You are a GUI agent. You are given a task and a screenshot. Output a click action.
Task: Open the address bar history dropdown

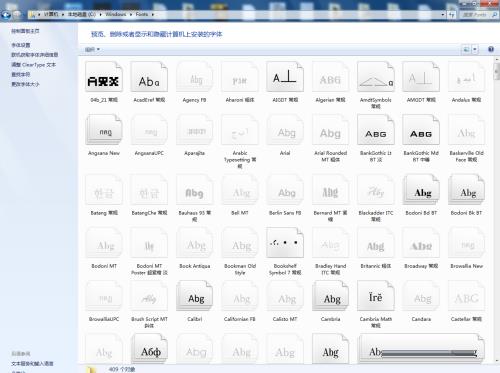[443, 15]
